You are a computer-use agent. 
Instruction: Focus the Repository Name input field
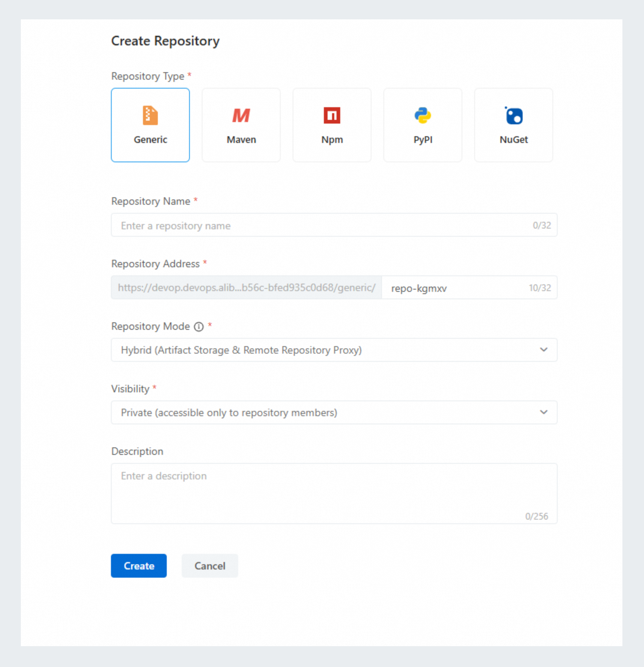point(334,225)
